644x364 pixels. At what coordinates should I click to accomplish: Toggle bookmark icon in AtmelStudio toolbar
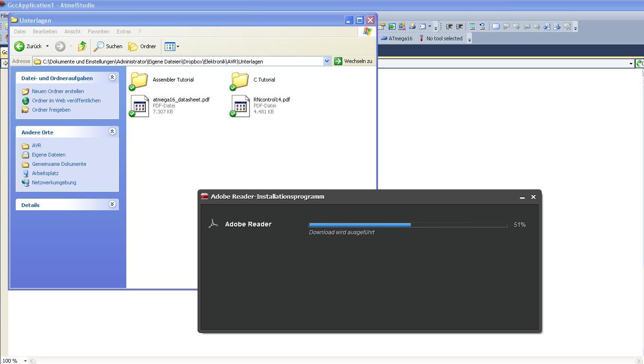[x=496, y=26]
